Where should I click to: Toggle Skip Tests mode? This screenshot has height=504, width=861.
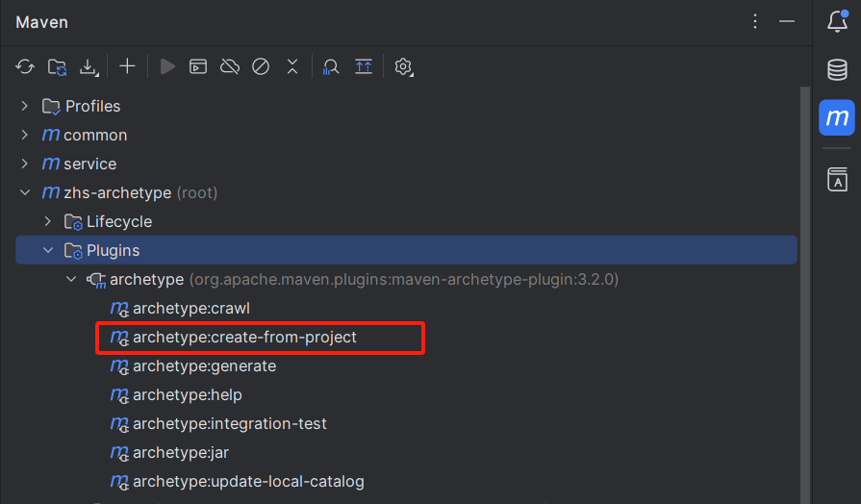tap(261, 66)
